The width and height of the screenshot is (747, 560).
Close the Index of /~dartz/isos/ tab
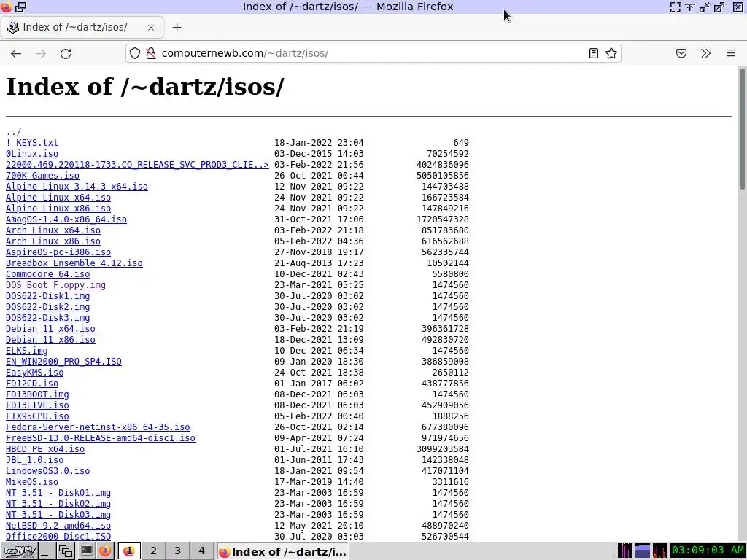pos(151,28)
